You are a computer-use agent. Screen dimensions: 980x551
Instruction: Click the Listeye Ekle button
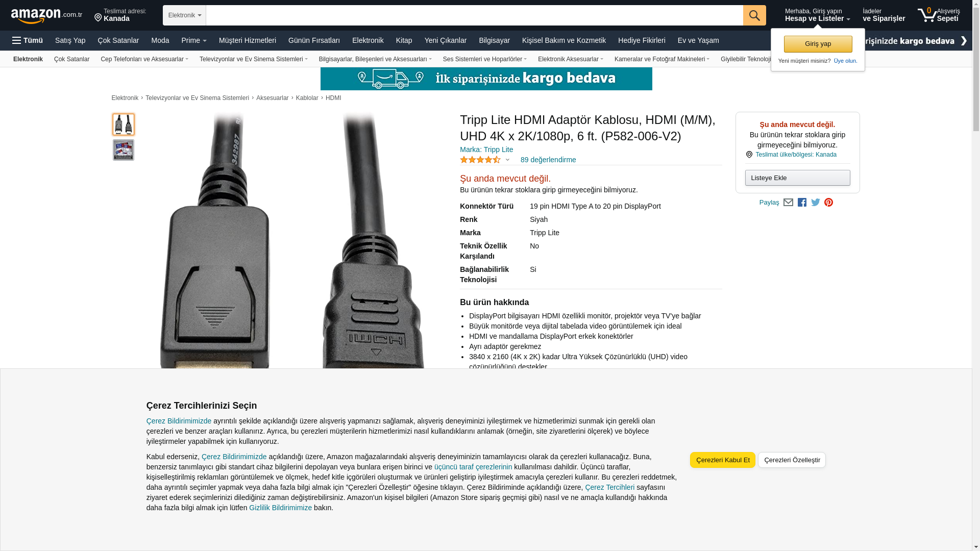pos(797,178)
